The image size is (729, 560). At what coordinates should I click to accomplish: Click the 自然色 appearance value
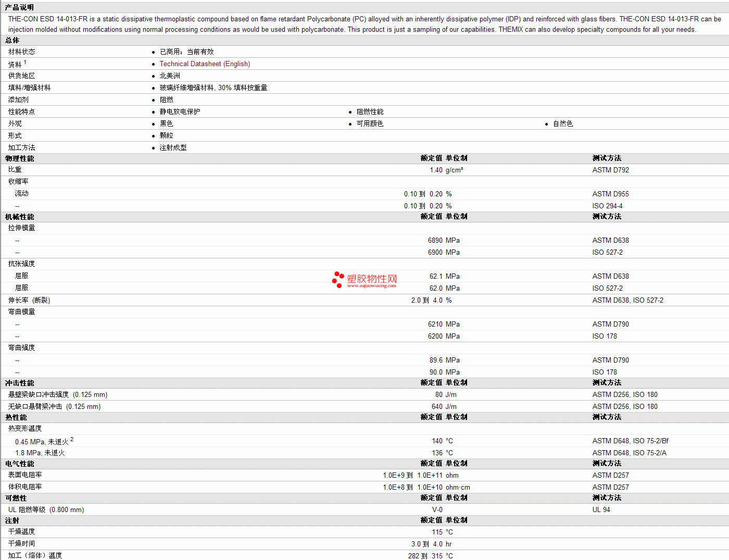[x=563, y=123]
